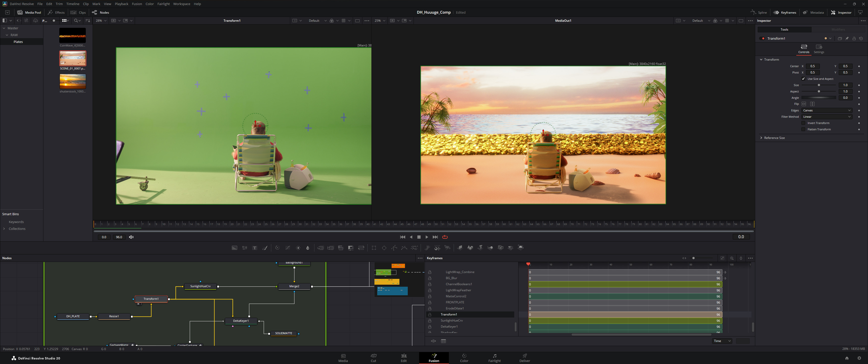Viewport: 868px width, 364px height.
Task: Open the Filter Method dropdown
Action: tap(827, 117)
